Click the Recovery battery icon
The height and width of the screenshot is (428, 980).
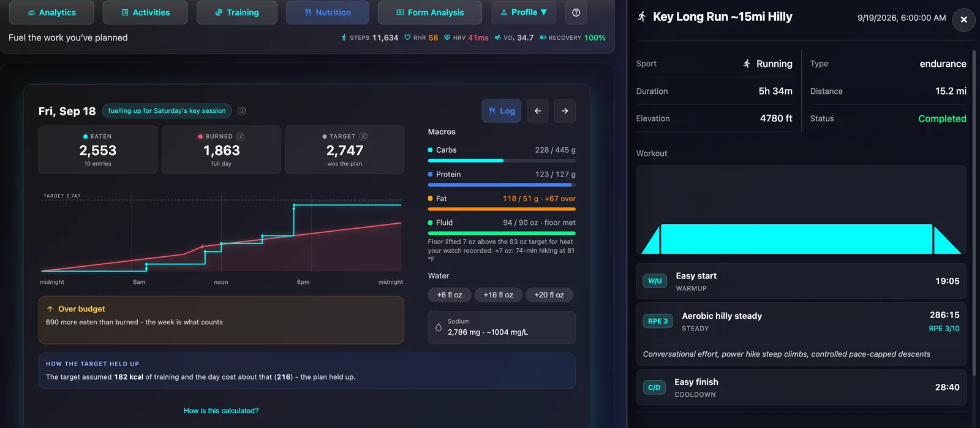click(x=543, y=38)
